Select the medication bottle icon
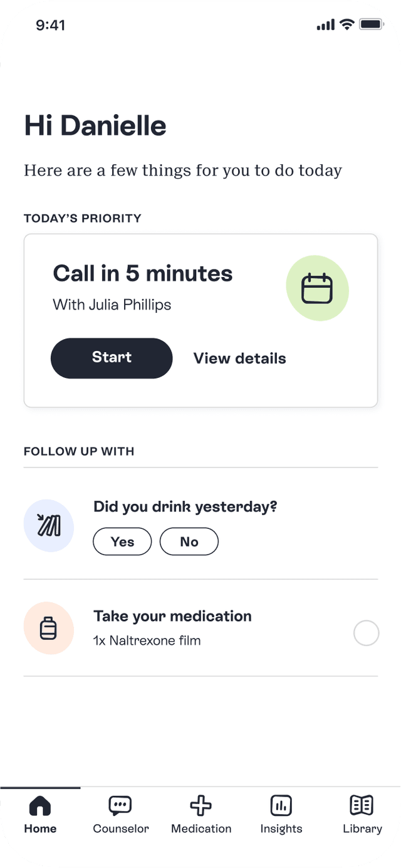The width and height of the screenshot is (401, 868). [49, 628]
